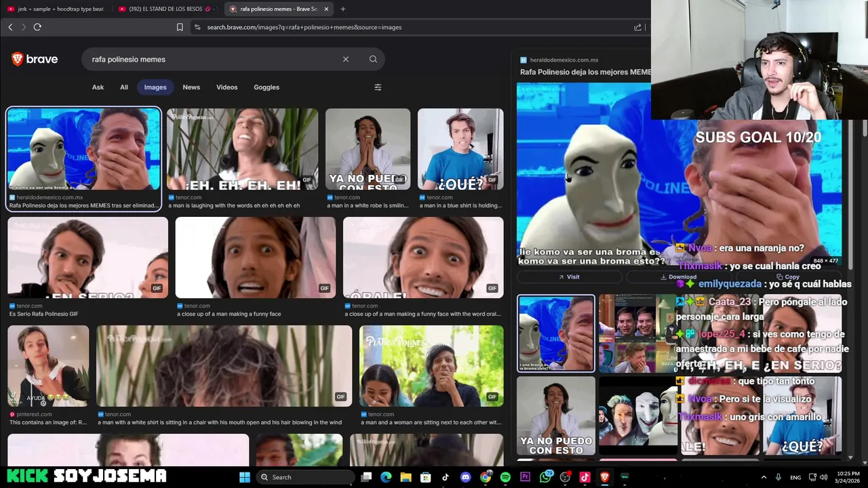Open Microsoft Store from the taskbar
Image resolution: width=868 pixels, height=488 pixels.
pyautogui.click(x=425, y=477)
